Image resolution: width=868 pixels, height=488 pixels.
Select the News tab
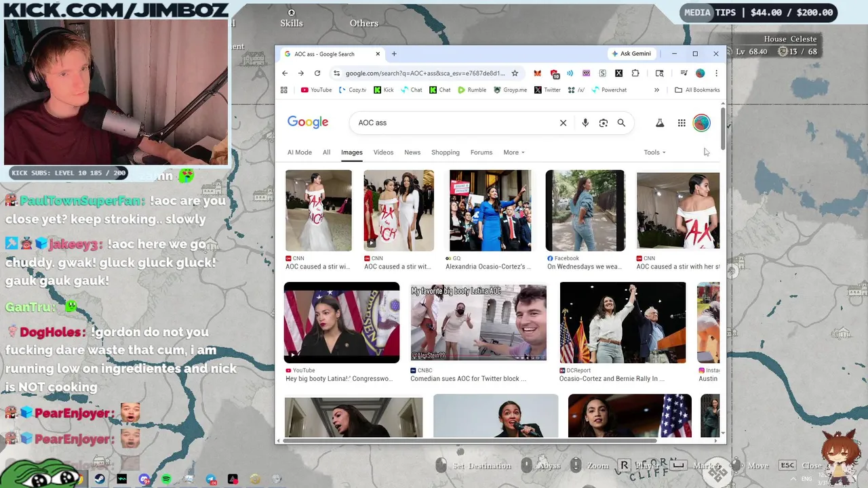tap(412, 152)
